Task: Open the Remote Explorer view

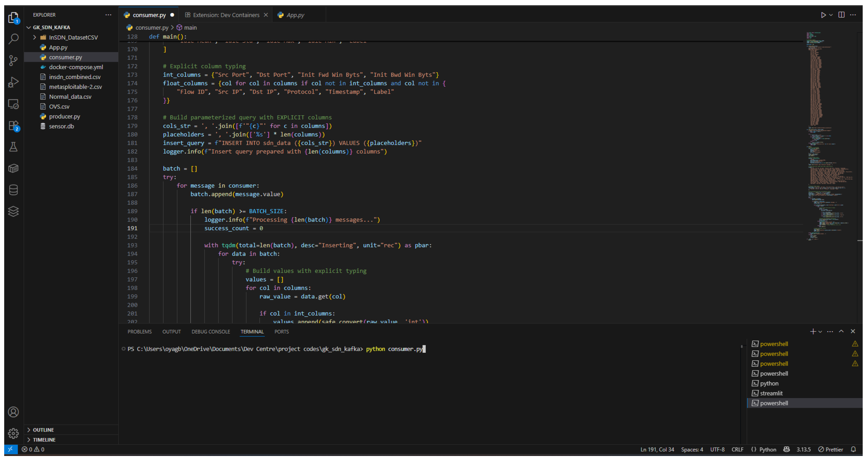Action: (x=13, y=104)
